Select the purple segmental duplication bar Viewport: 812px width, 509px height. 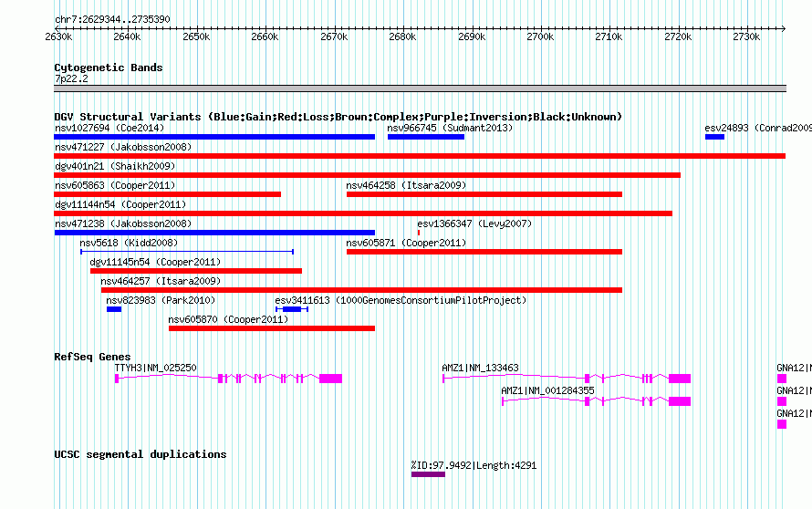[428, 474]
